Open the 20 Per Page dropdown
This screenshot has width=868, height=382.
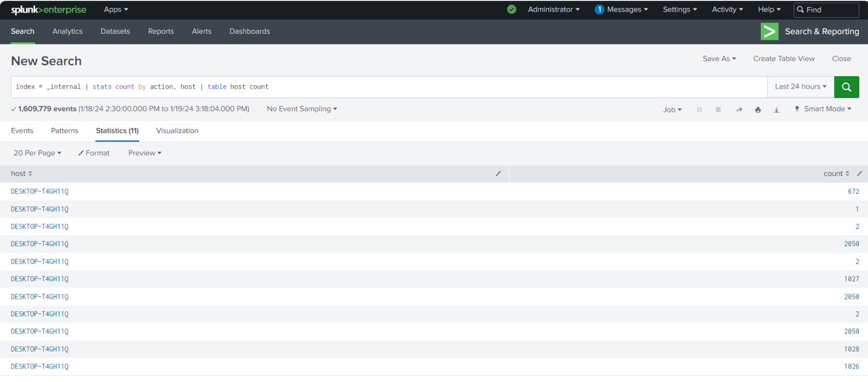point(37,153)
